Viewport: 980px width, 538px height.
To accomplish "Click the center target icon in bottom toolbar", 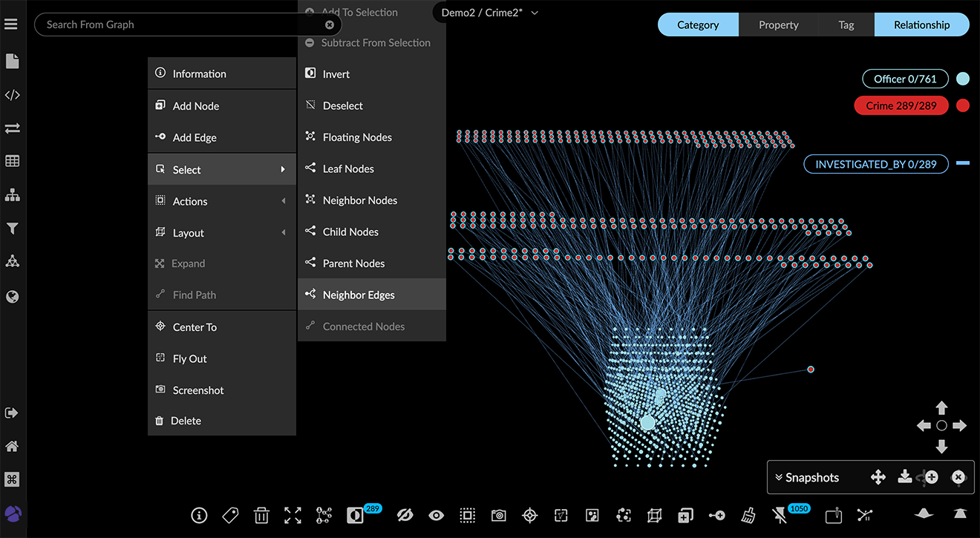I will [529, 515].
